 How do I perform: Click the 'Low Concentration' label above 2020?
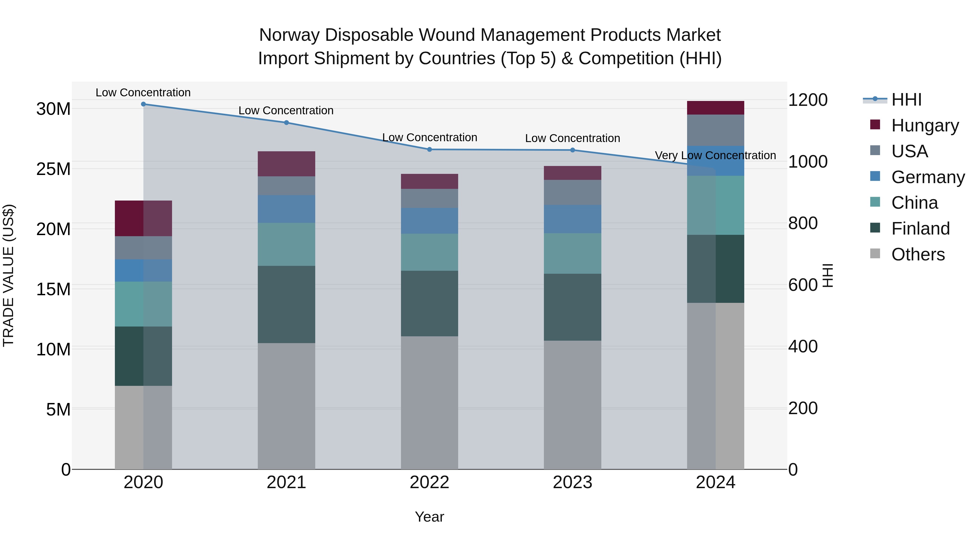(x=143, y=93)
